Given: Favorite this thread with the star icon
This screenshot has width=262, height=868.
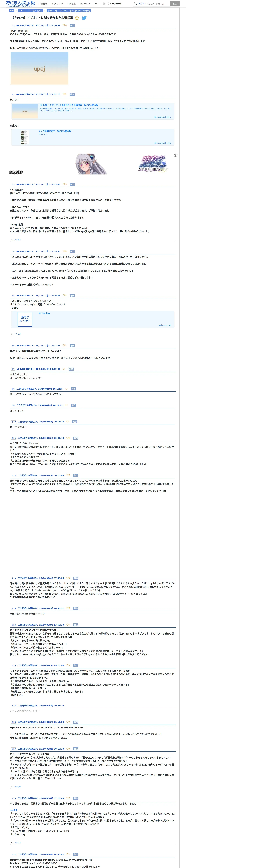Looking at the screenshot, I should click(x=77, y=18).
